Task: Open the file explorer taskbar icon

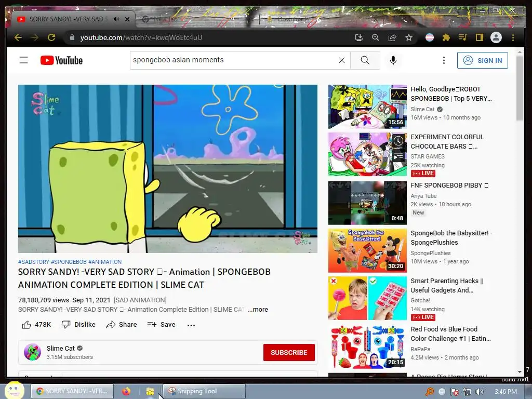Action: [x=150, y=391]
